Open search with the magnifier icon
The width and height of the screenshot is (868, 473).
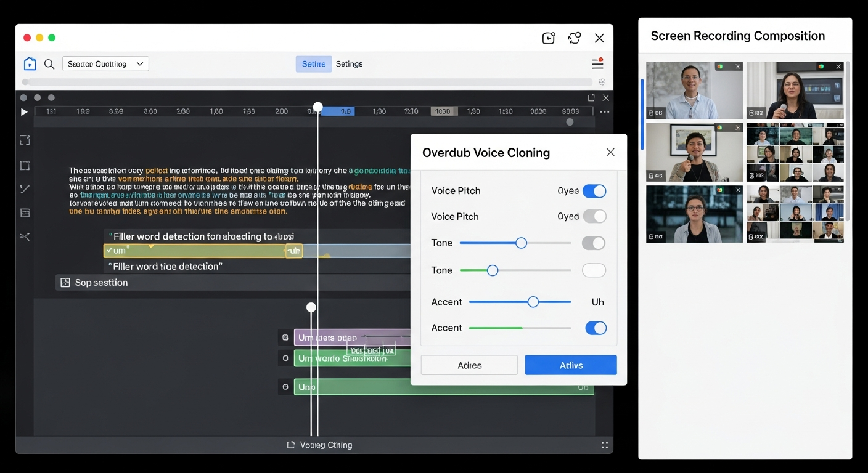click(x=49, y=64)
